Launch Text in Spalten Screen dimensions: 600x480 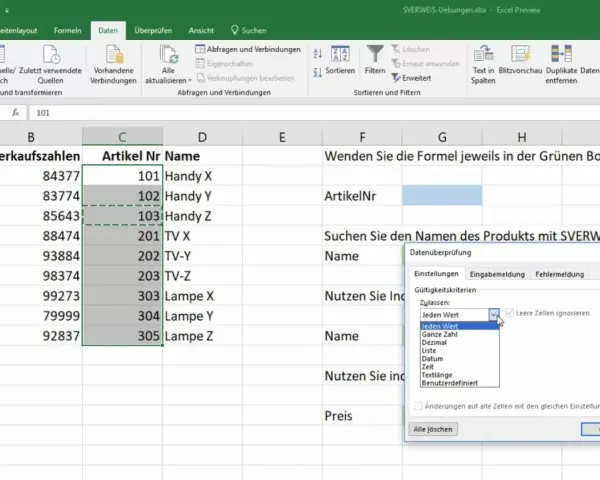point(483,64)
